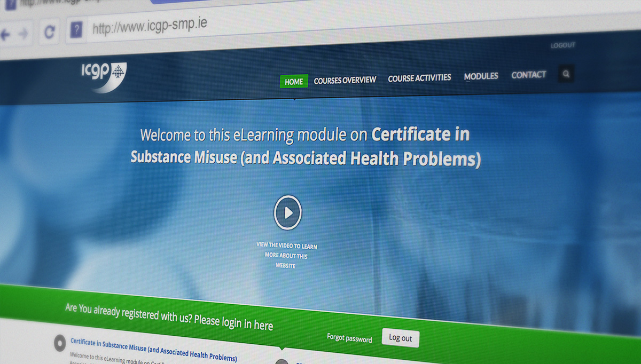Open the search magnifier icon in navbar
Screen dimensions: 641x364
click(x=566, y=74)
